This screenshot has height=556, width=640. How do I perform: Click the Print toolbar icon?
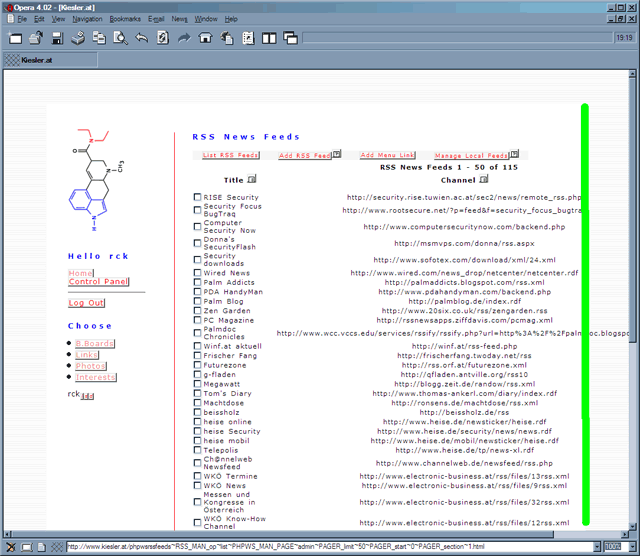[78, 38]
